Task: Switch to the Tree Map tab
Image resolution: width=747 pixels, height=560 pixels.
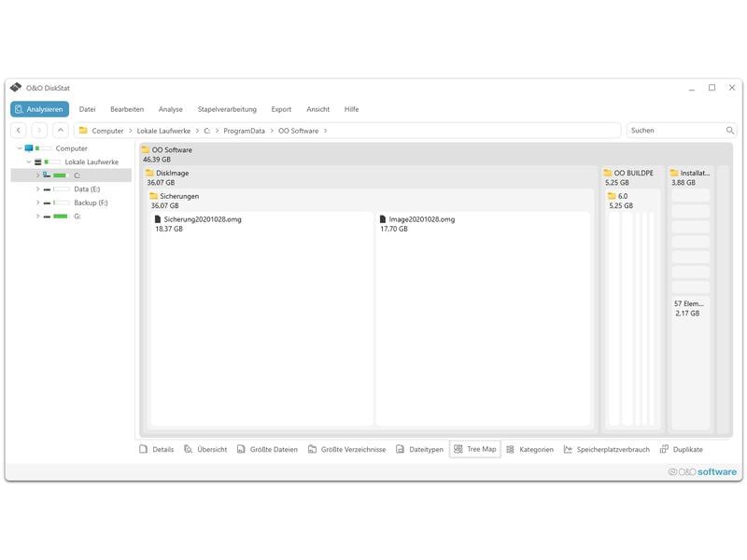Action: [x=475, y=449]
